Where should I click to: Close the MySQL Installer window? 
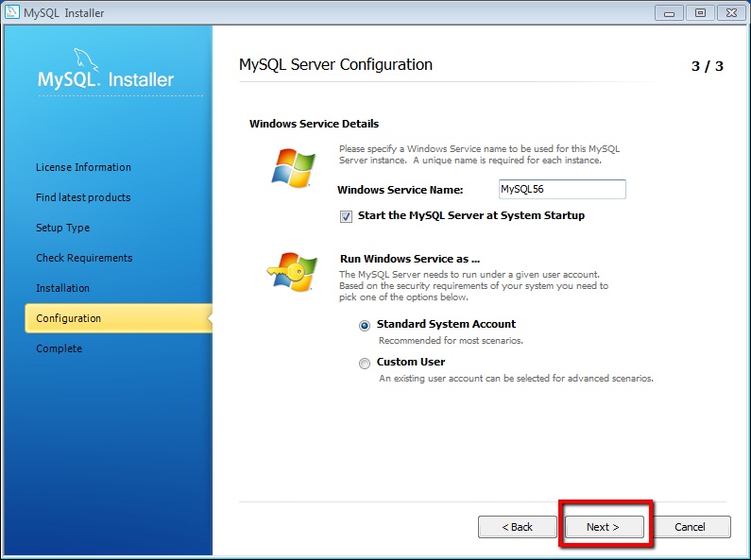coord(731,13)
